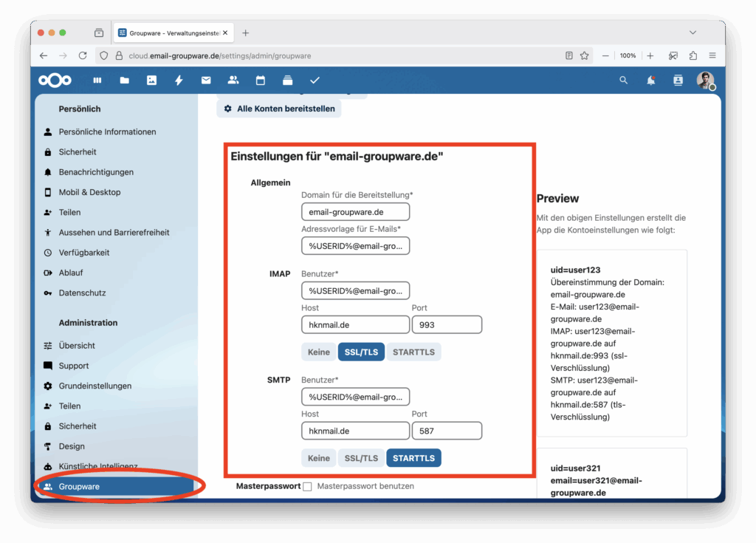Select STARTTLS encryption for IMAP
This screenshot has width=756, height=543.
(x=413, y=352)
